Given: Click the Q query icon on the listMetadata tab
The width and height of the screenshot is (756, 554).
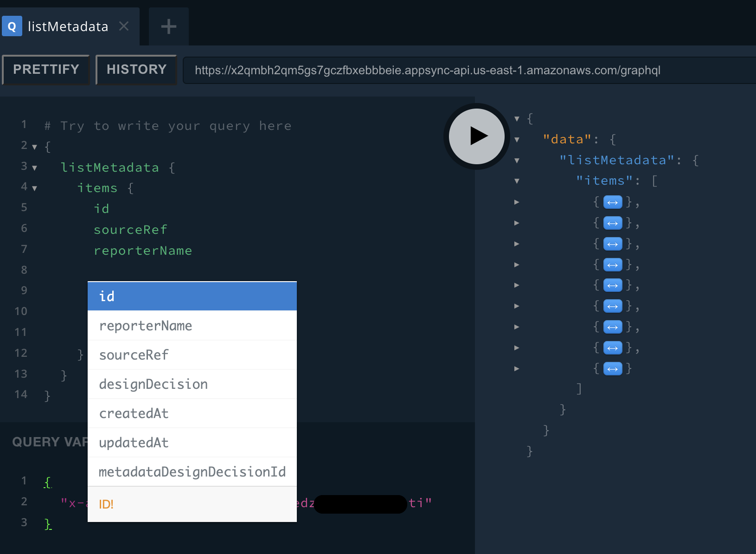Looking at the screenshot, I should [12, 26].
